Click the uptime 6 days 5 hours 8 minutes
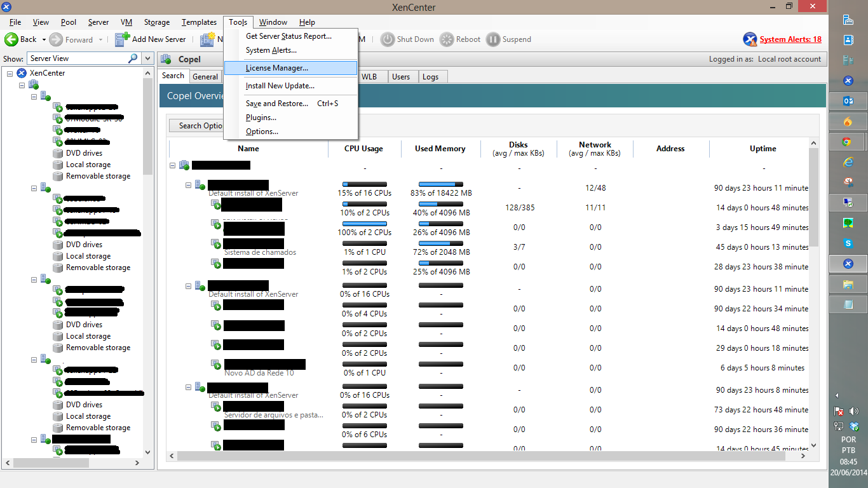868x488 pixels. 763,368
